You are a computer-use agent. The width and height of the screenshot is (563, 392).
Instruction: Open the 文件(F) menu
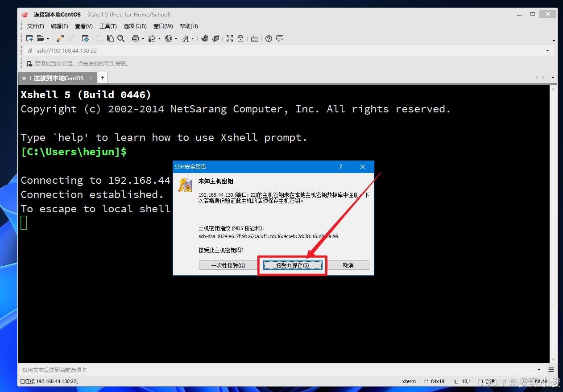click(36, 26)
